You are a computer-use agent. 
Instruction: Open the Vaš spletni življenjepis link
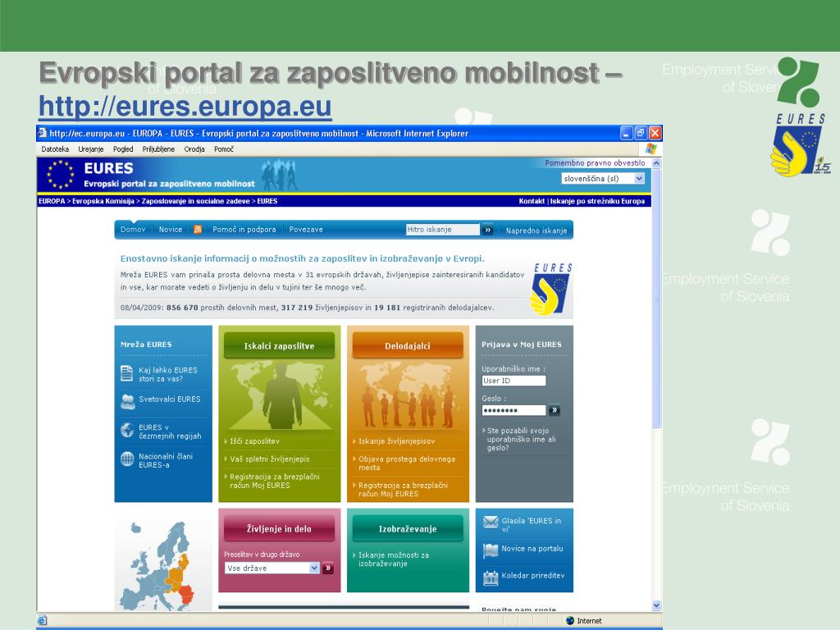tap(269, 459)
